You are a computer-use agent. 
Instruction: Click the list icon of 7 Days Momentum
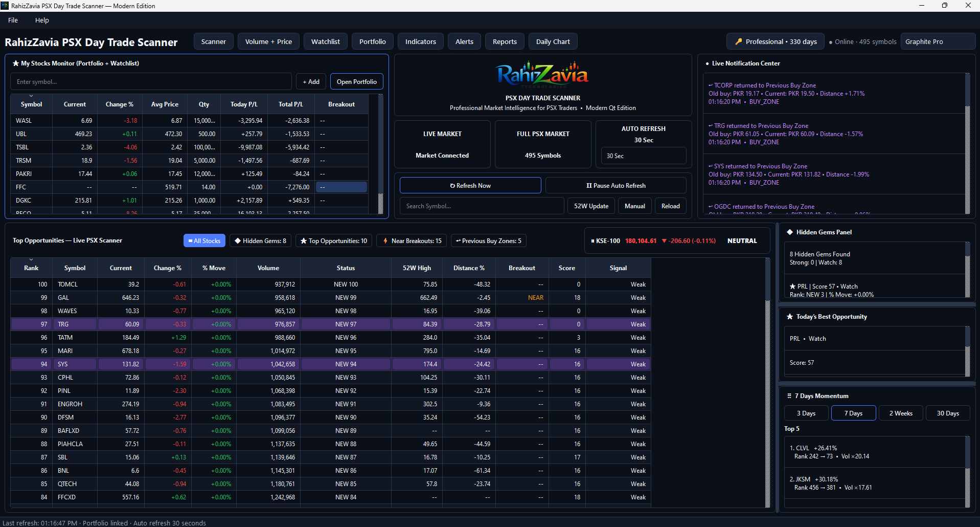pyautogui.click(x=789, y=396)
